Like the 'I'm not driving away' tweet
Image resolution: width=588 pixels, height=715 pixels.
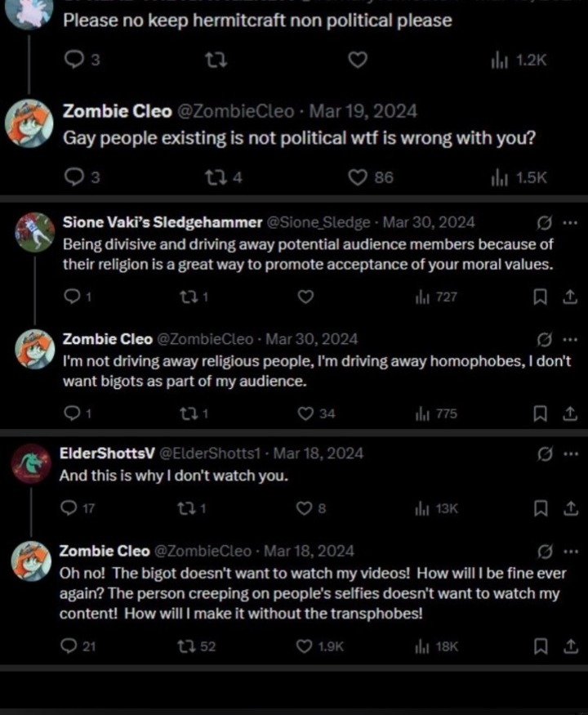305,414
